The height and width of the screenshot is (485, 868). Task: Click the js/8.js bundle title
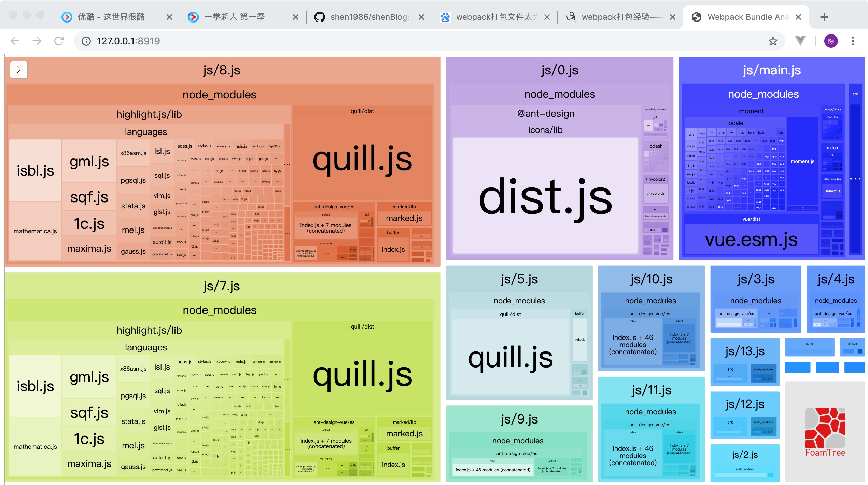[x=222, y=70]
